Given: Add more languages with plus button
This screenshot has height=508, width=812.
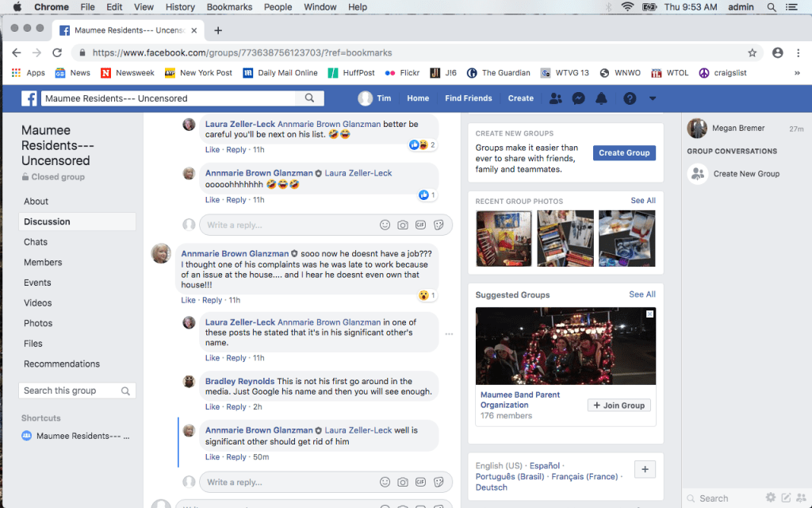Looking at the screenshot, I should tap(645, 470).
